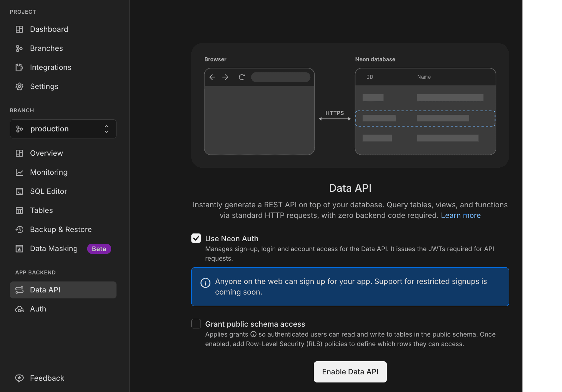562x392 pixels.
Task: Click the Settings gear icon
Action: point(19,87)
